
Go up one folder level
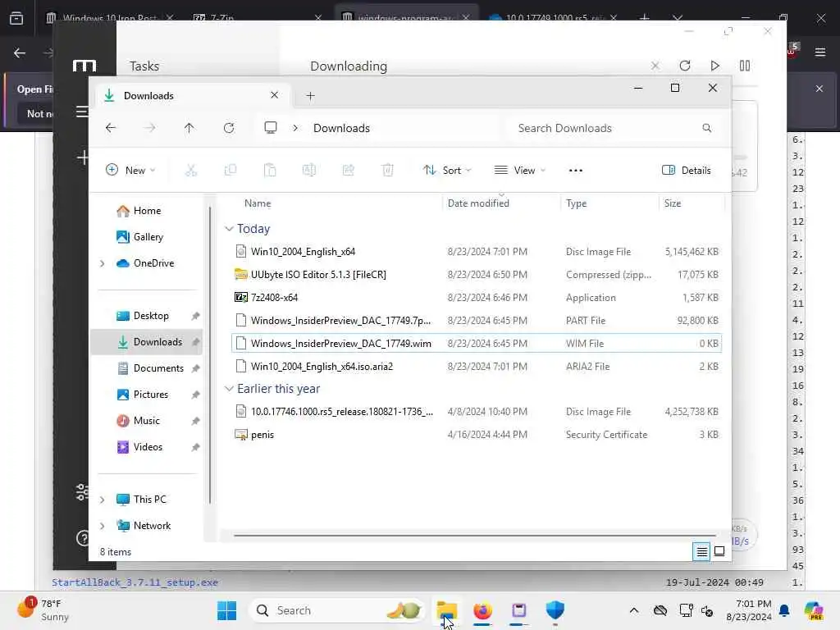189,128
